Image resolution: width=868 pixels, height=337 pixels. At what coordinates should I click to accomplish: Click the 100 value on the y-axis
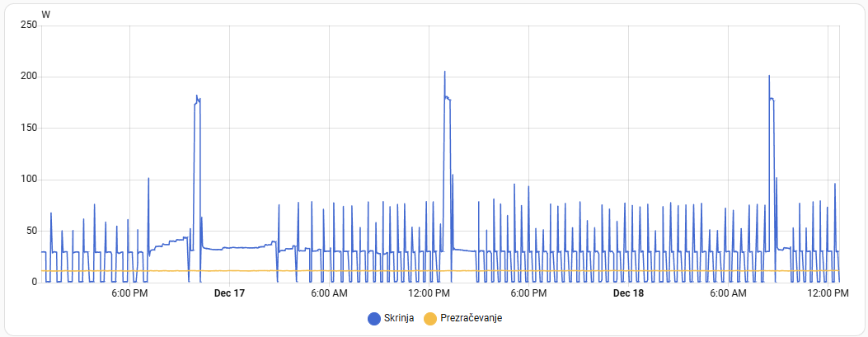pos(30,180)
